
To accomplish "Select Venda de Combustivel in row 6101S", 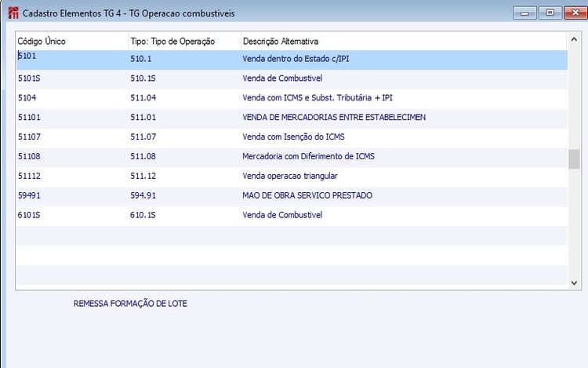I will (x=282, y=215).
